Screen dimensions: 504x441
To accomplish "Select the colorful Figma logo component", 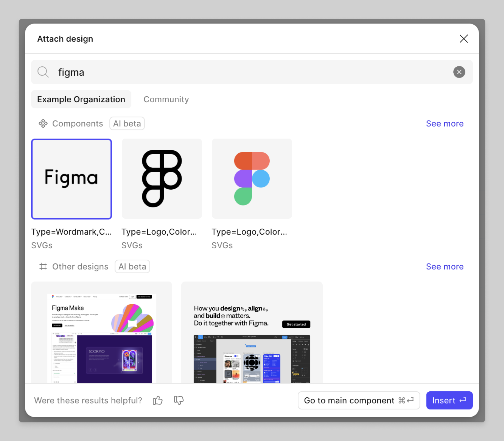I will click(252, 179).
